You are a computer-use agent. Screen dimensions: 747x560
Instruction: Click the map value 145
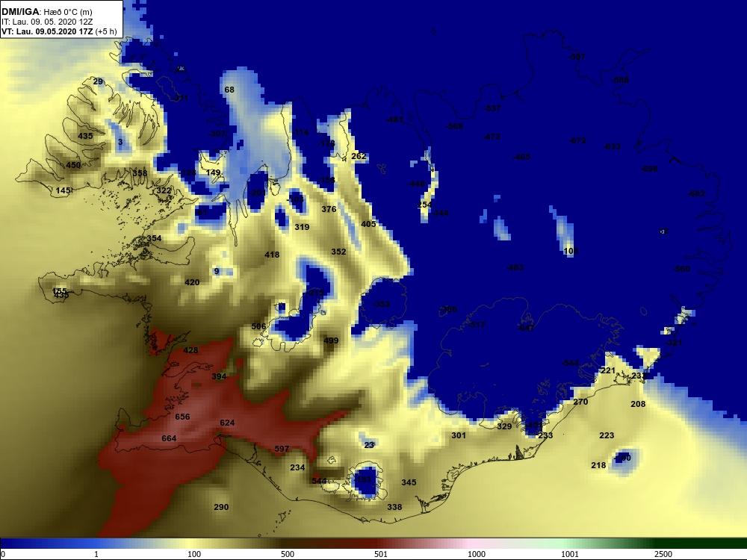pyautogui.click(x=63, y=190)
